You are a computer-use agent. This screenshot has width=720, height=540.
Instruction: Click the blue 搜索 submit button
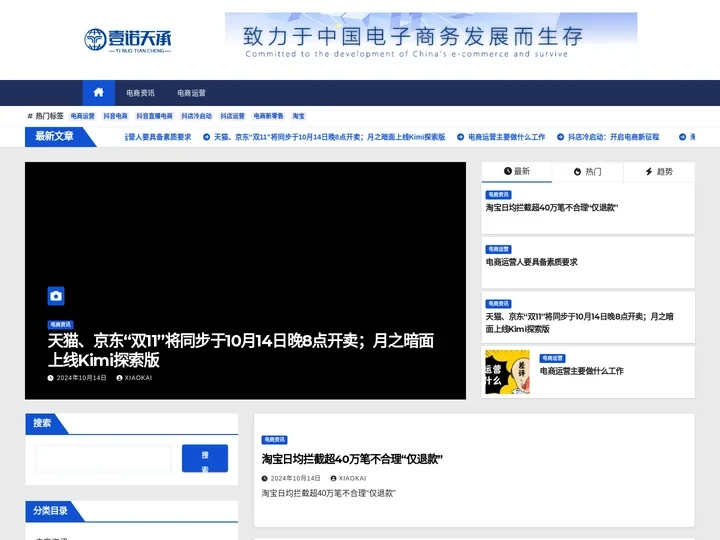pos(205,458)
